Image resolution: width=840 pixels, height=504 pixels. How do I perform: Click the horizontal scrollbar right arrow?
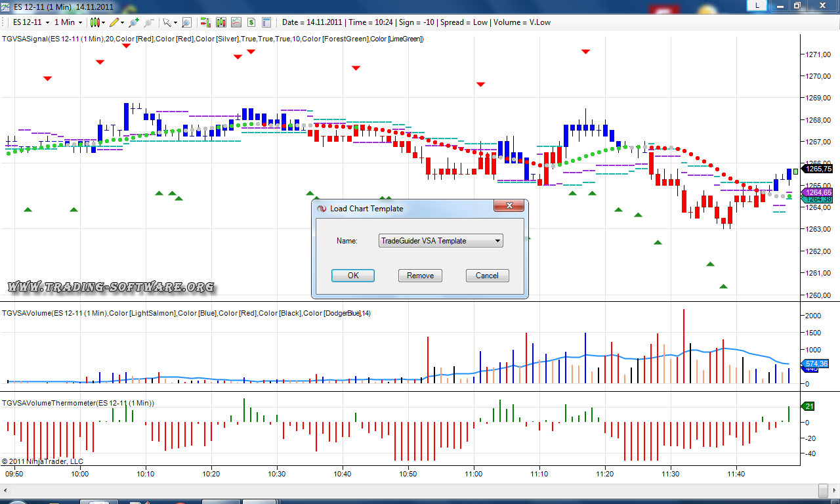834,491
